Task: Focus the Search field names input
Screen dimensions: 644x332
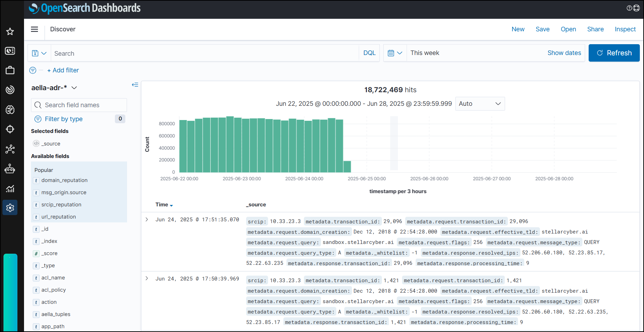Action: (79, 105)
